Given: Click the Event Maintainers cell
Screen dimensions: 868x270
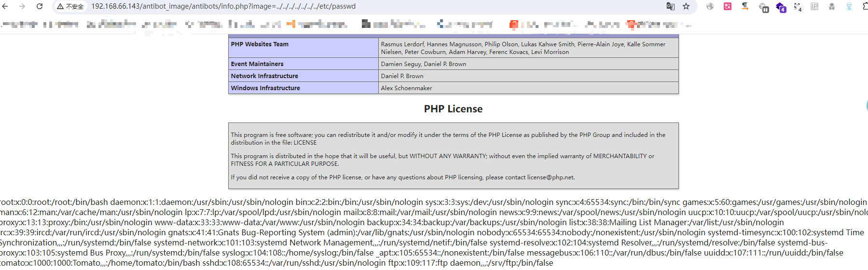Looking at the screenshot, I should pyautogui.click(x=303, y=64).
